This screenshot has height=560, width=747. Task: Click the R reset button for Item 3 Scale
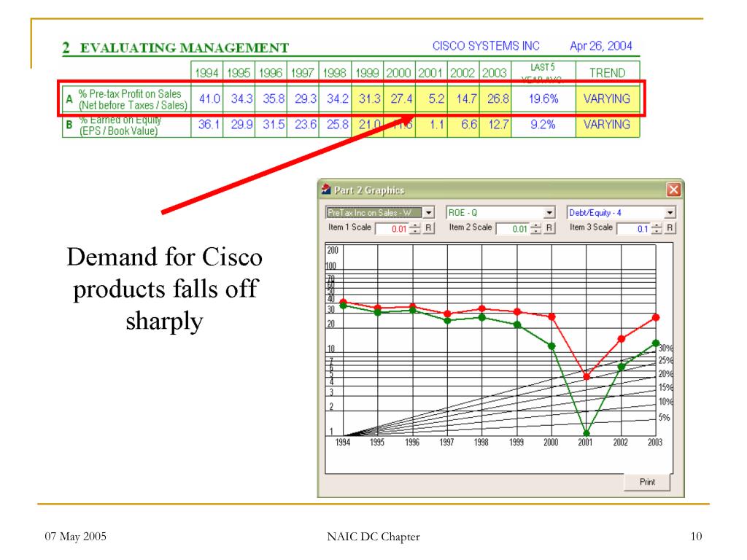tap(670, 228)
